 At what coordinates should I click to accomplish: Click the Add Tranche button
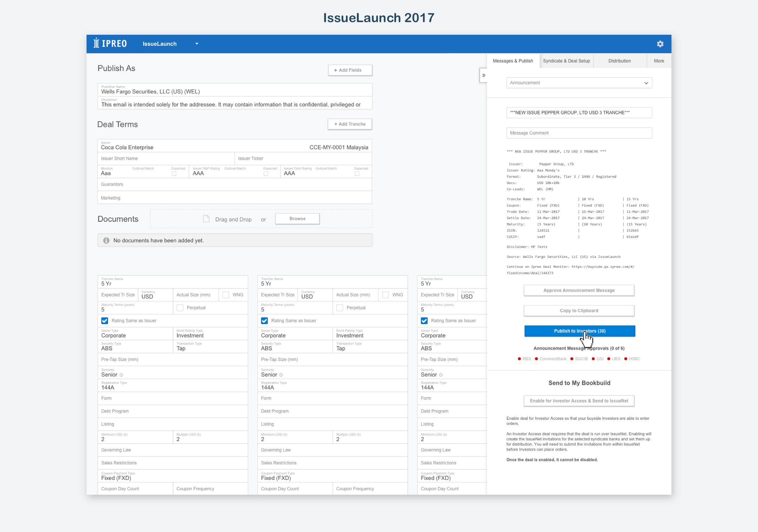click(x=350, y=124)
